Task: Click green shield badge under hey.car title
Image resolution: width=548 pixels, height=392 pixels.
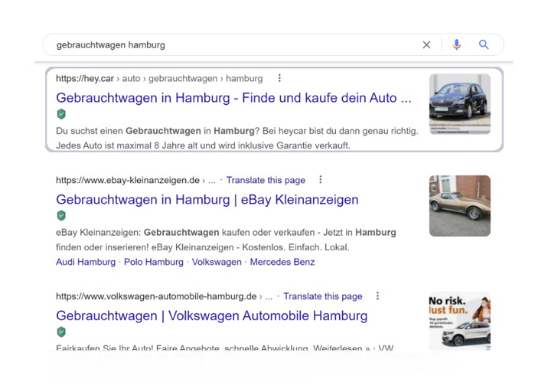Action: (61, 114)
